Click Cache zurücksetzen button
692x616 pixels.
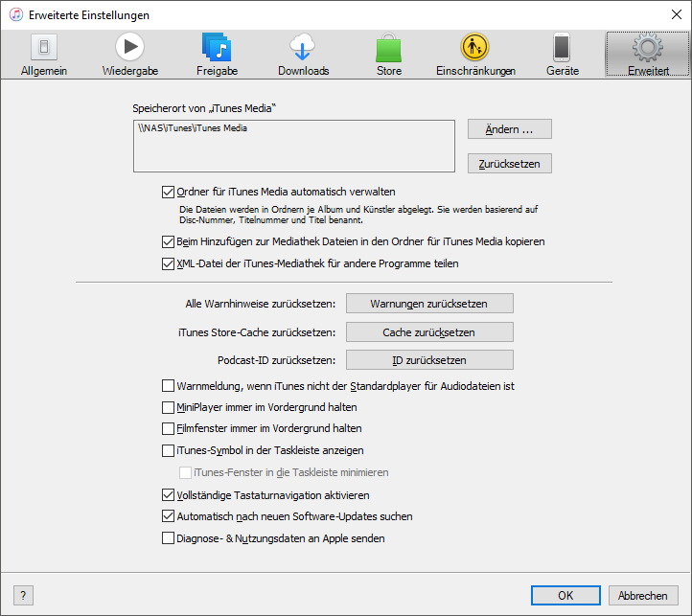click(429, 332)
